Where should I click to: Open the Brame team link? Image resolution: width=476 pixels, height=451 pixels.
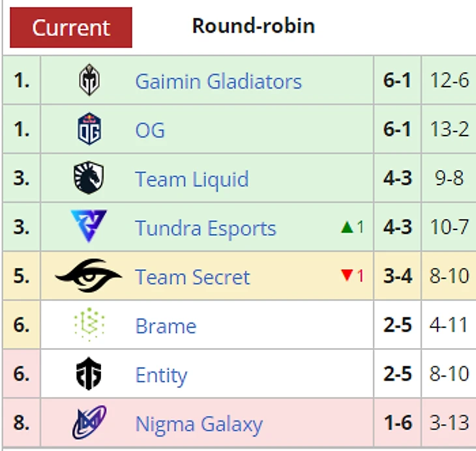click(166, 326)
